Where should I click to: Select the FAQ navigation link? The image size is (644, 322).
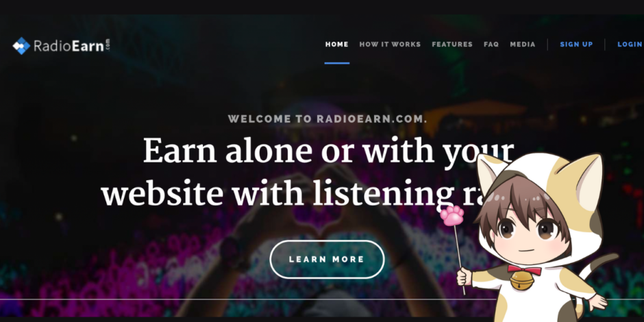[x=491, y=45]
